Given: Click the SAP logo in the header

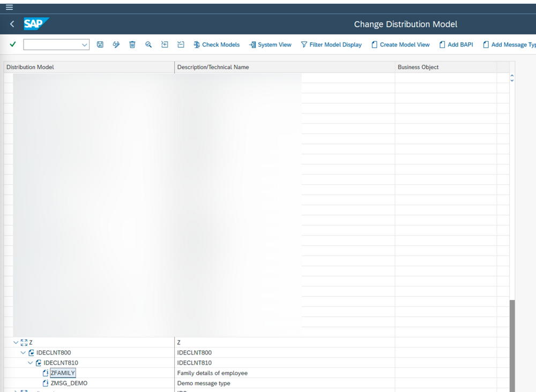Looking at the screenshot, I should coord(35,24).
